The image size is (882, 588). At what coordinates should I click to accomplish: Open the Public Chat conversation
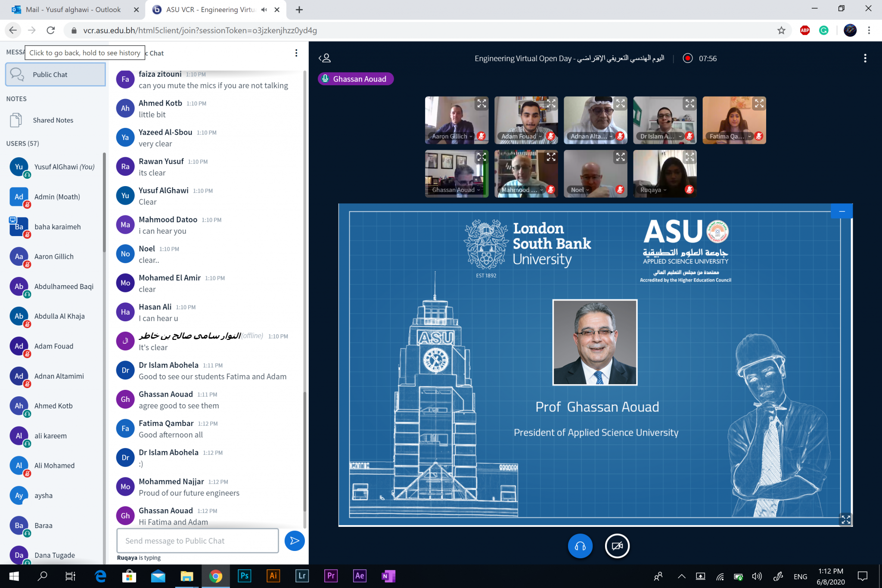tap(56, 75)
